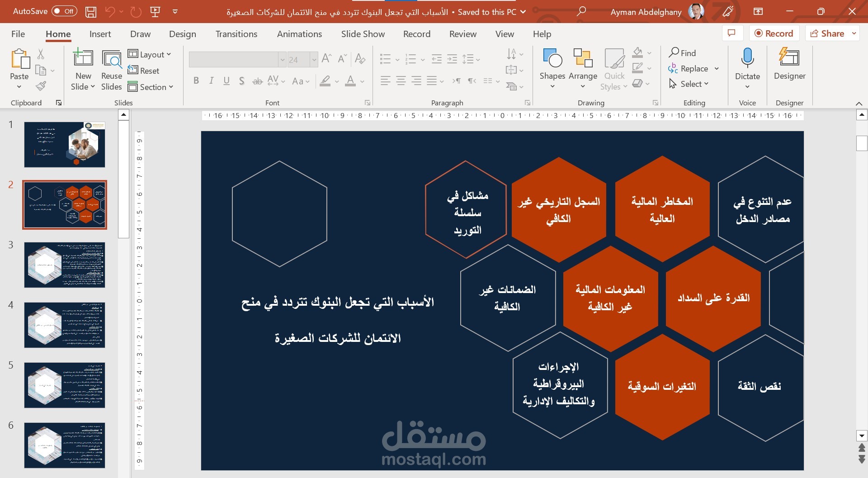Open Comments pane icon
This screenshot has width=868, height=478.
pyautogui.click(x=732, y=33)
